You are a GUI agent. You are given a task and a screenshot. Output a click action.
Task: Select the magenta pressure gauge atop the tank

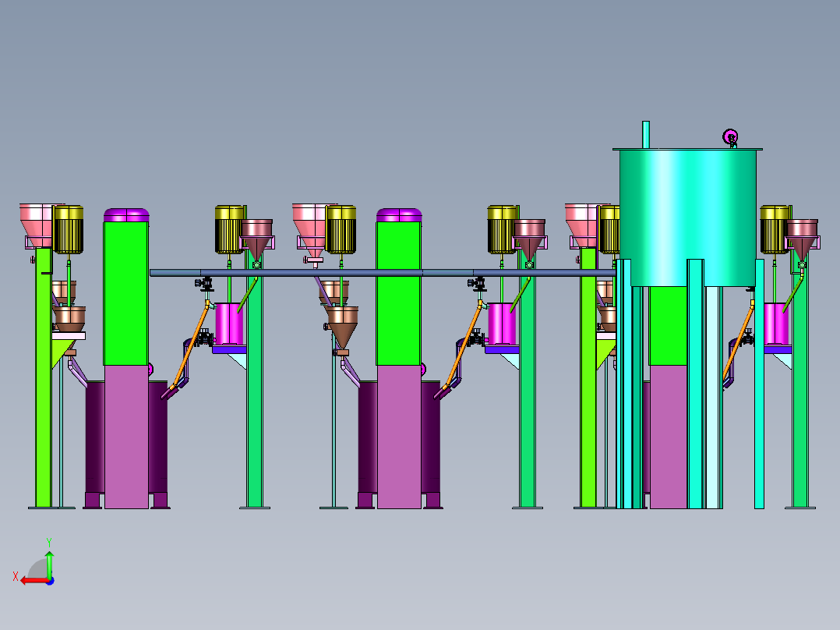(x=730, y=137)
